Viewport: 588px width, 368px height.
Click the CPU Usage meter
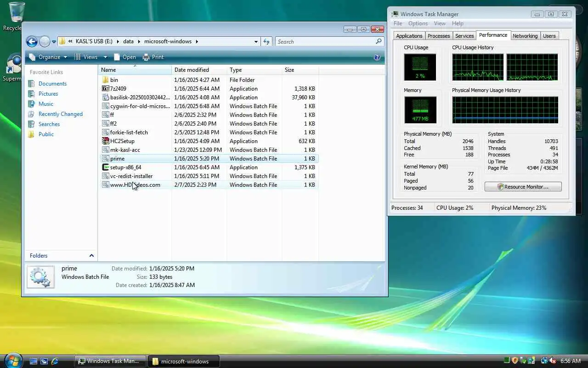[420, 67]
